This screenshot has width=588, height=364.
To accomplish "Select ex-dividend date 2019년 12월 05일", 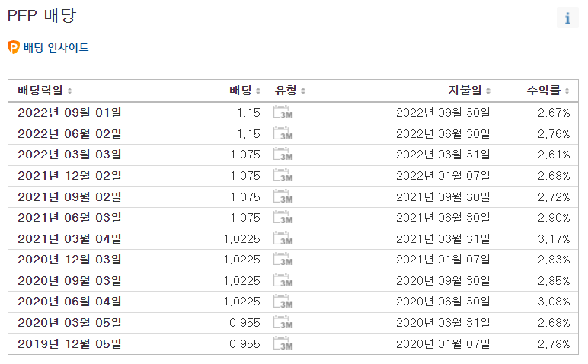I will coord(69,343).
